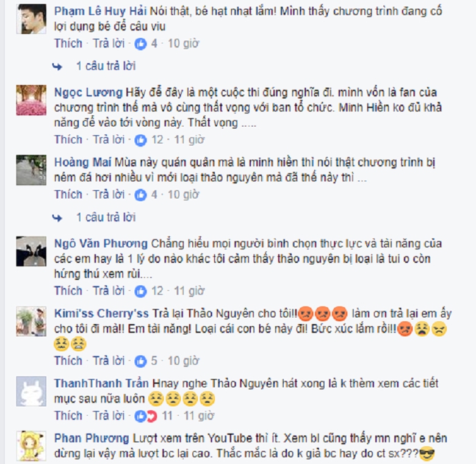Image resolution: width=476 pixels, height=464 pixels.
Task: Open Phan Phương's profile name link
Action: pyautogui.click(x=92, y=438)
